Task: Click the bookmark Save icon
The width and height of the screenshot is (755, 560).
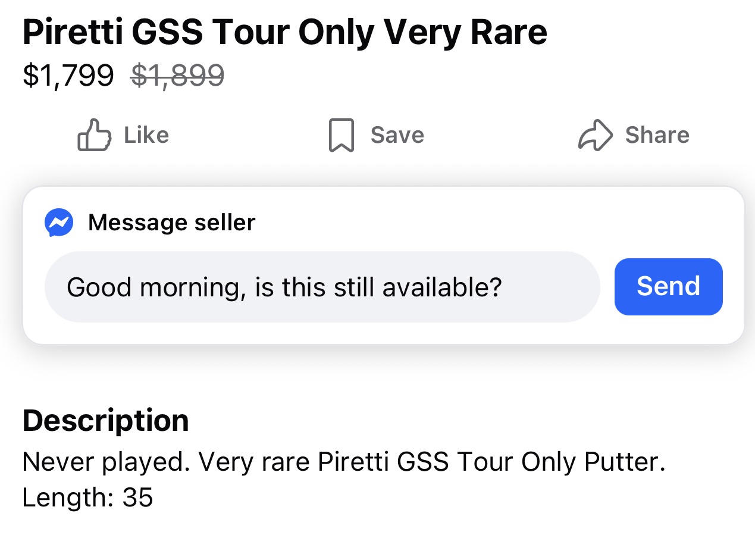Action: (x=341, y=135)
